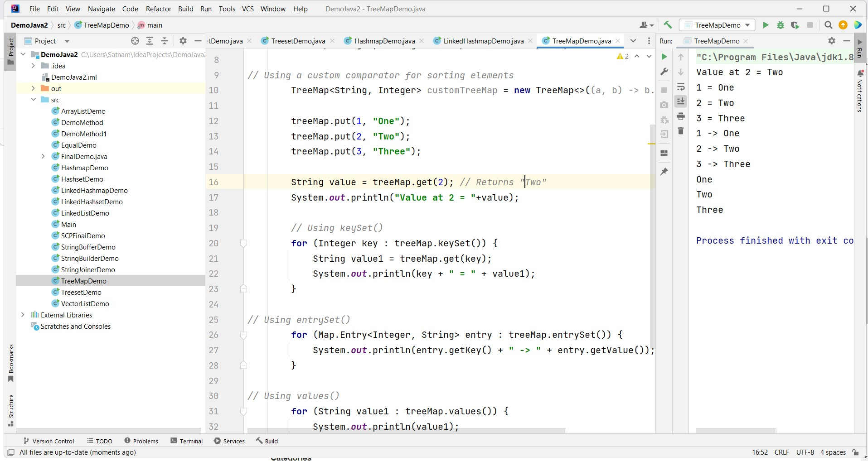Open the Navigate menu
Image resolution: width=868 pixels, height=461 pixels.
(x=101, y=9)
